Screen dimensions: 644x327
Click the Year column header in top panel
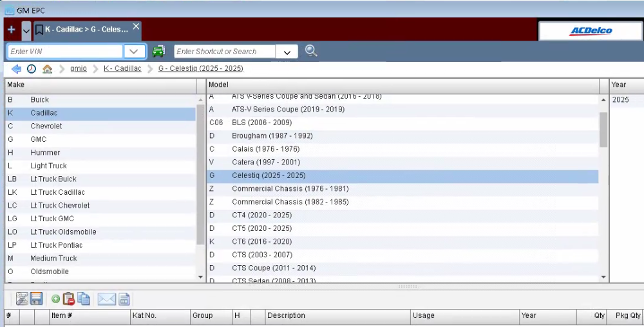coord(627,84)
